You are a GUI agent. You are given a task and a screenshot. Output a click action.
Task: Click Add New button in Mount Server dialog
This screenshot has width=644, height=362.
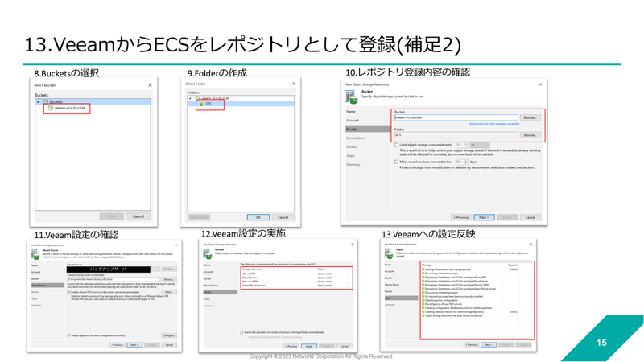[x=169, y=269]
